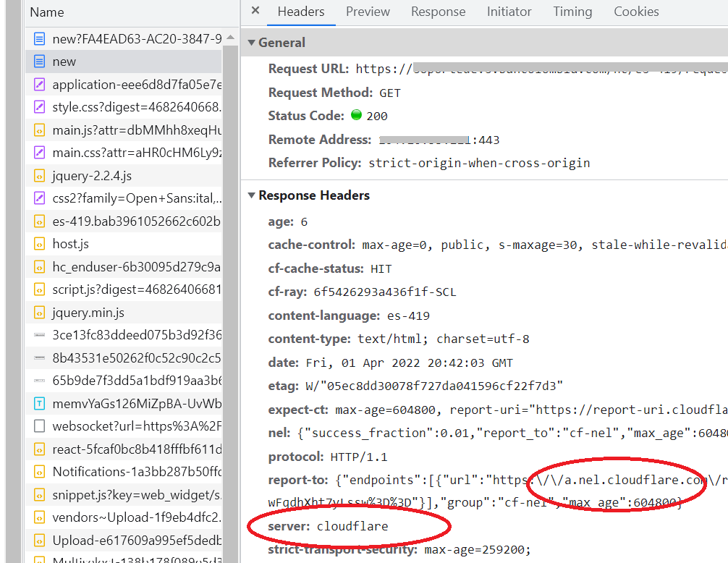Click blank file icon beside websocket request
Viewport: 728px width, 563px height.
pos(39,426)
